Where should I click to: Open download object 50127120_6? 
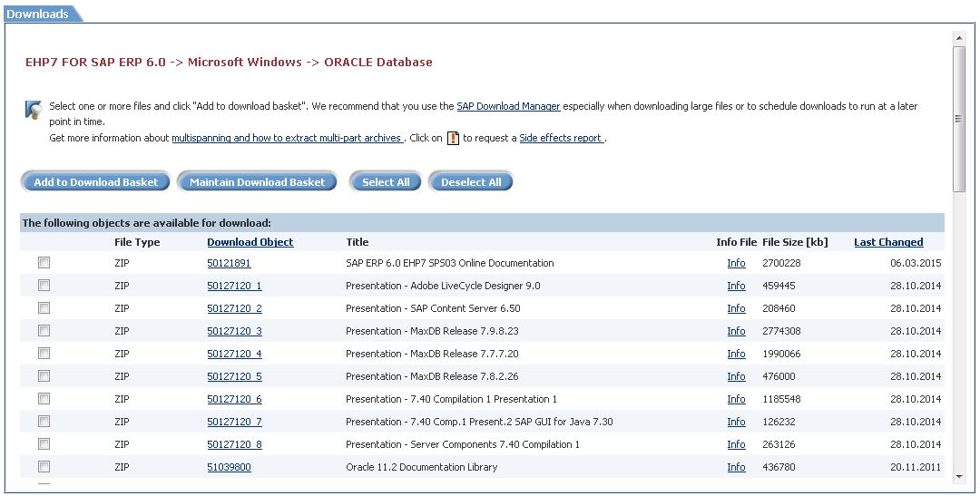point(234,399)
